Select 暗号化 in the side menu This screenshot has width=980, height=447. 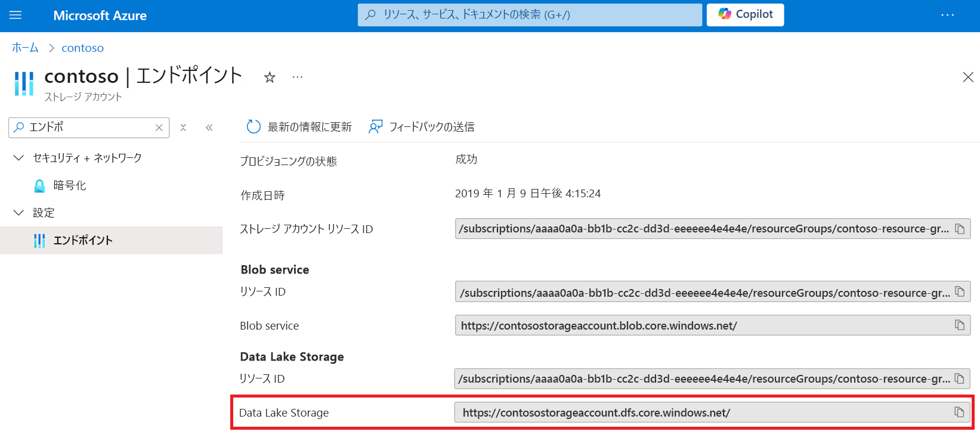(70, 185)
